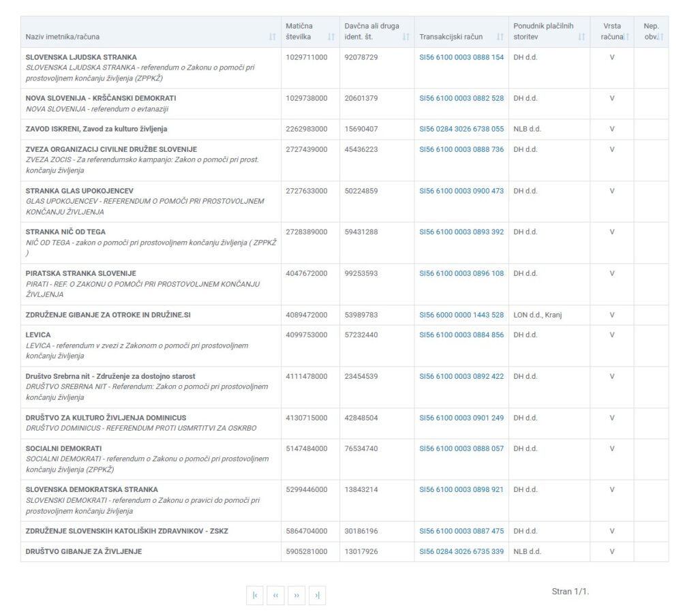Open LON account SI56 6000 0000 1443 528
This screenshot has width=698, height=616.
461,315
